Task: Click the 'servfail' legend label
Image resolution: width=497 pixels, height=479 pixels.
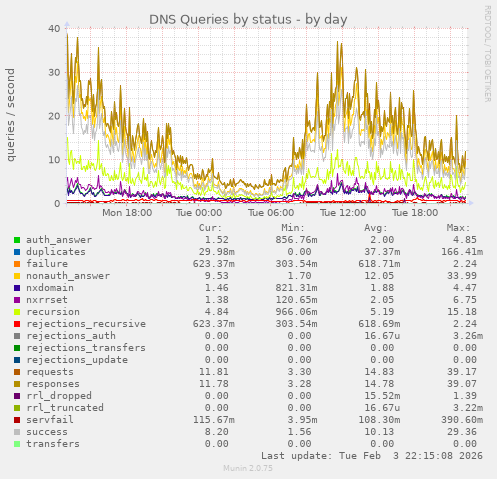Action: pyautogui.click(x=50, y=420)
